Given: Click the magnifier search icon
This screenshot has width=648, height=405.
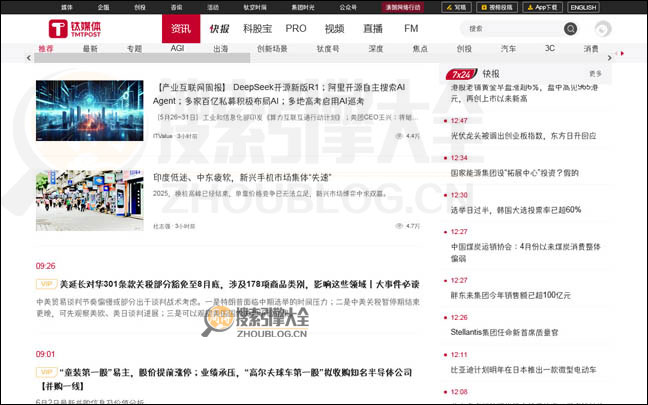Looking at the screenshot, I should pyautogui.click(x=570, y=29).
